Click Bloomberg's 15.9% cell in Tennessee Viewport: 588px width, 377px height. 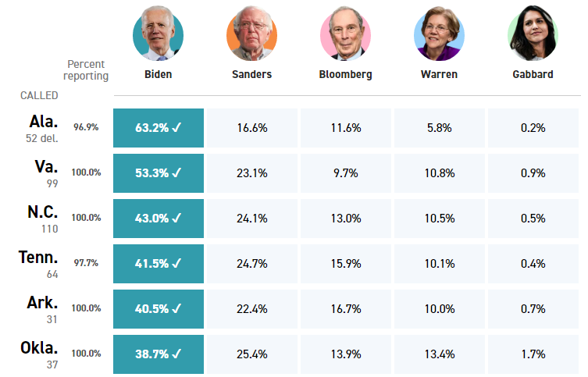345,264
